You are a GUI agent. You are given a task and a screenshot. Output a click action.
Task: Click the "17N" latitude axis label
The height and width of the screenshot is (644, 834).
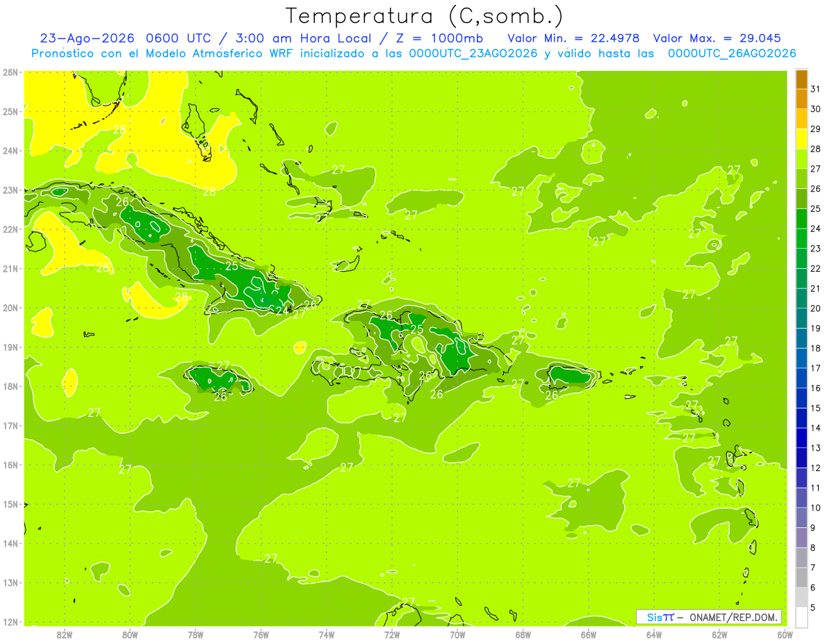(x=10, y=426)
